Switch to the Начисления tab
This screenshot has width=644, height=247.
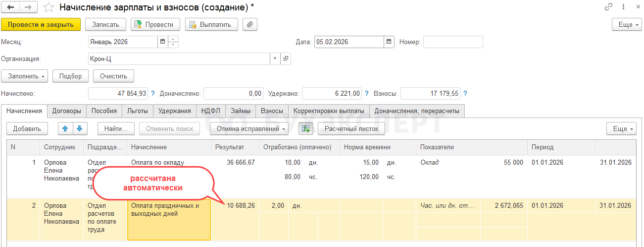pos(24,111)
